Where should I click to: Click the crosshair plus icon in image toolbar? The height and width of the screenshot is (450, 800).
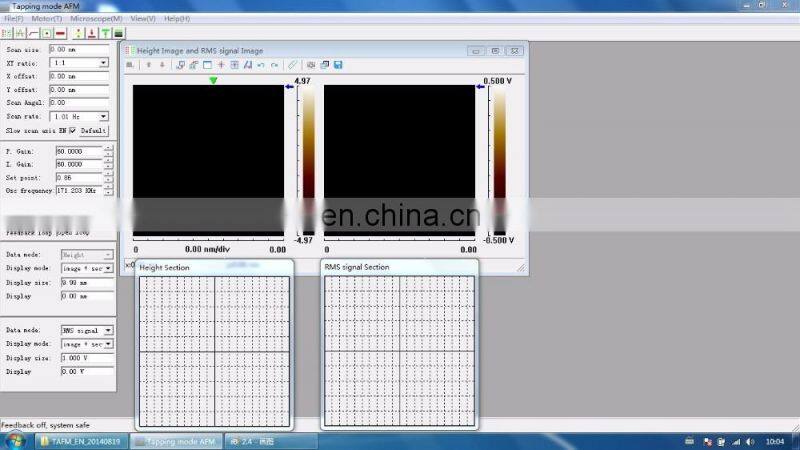221,65
